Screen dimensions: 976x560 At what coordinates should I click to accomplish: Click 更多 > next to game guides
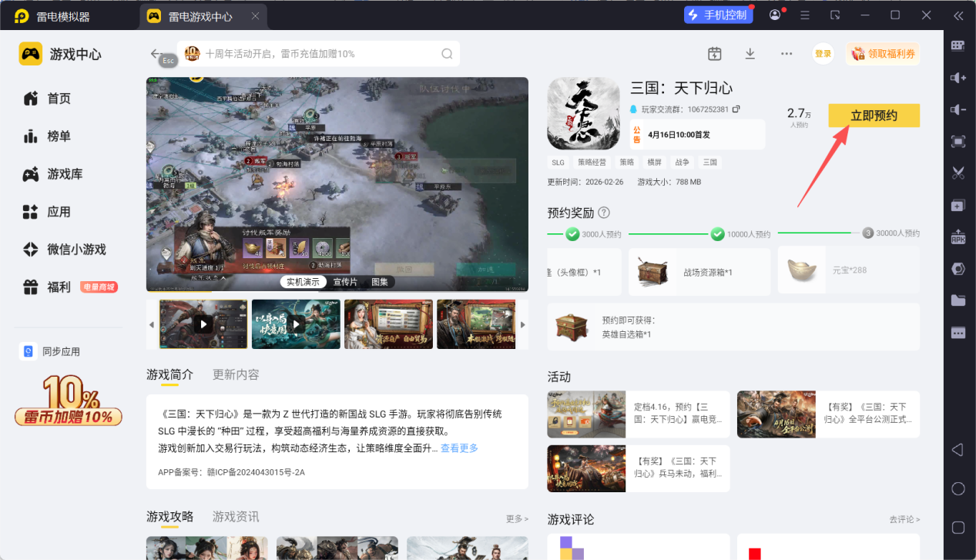pos(517,519)
